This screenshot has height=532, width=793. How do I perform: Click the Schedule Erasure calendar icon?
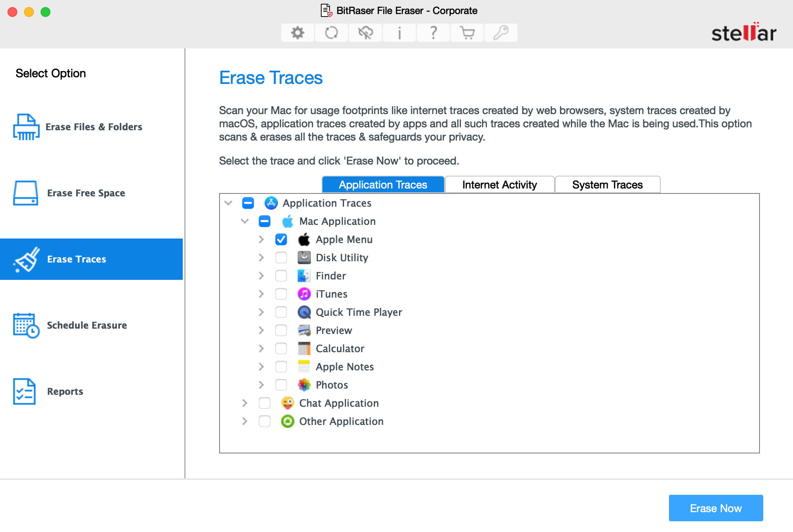[x=26, y=325]
